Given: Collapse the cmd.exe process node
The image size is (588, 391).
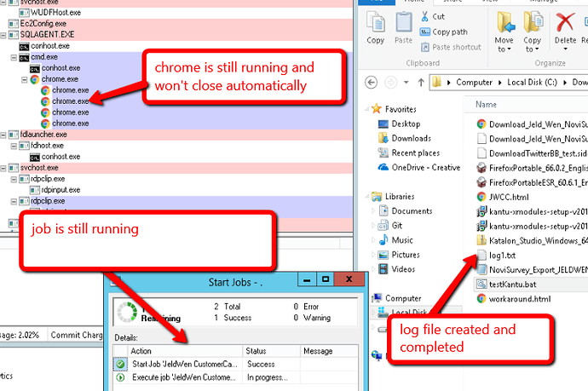Looking at the screenshot, I should [14, 57].
